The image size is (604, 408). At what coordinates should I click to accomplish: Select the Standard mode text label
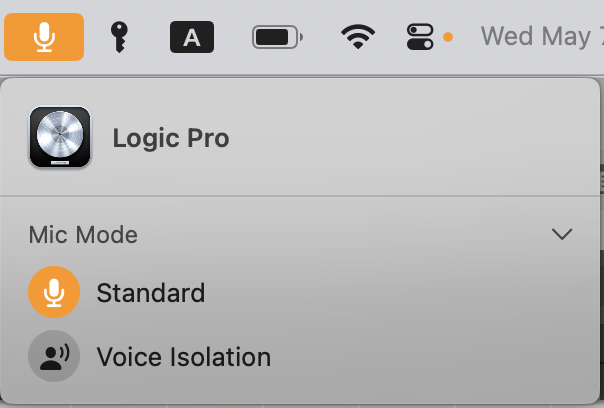[x=151, y=293]
